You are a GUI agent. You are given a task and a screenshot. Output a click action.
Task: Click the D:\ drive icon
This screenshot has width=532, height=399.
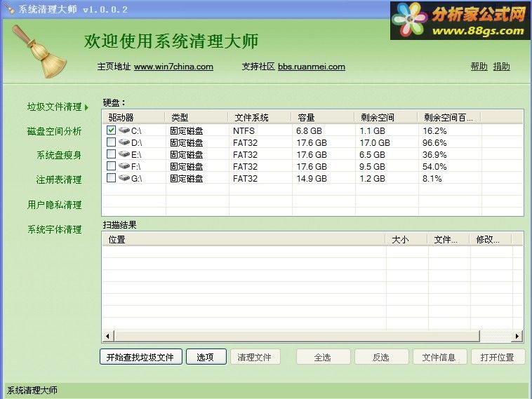pos(124,142)
